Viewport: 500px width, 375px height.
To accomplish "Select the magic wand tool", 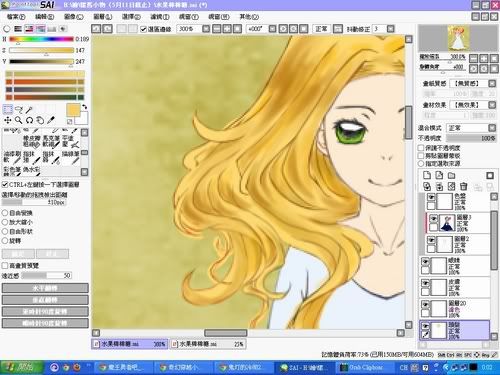I will (29, 109).
